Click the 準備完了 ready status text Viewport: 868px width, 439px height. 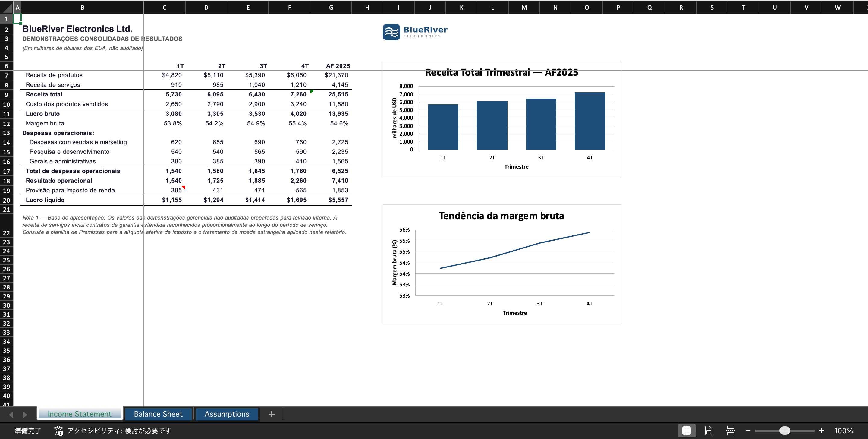[x=28, y=431]
